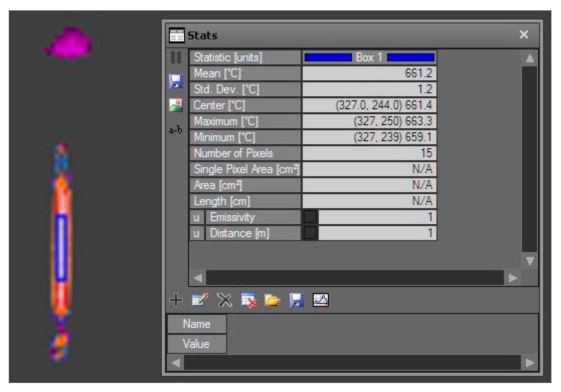
Task: Toggle the Emissivity checkbox
Action: (x=310, y=217)
